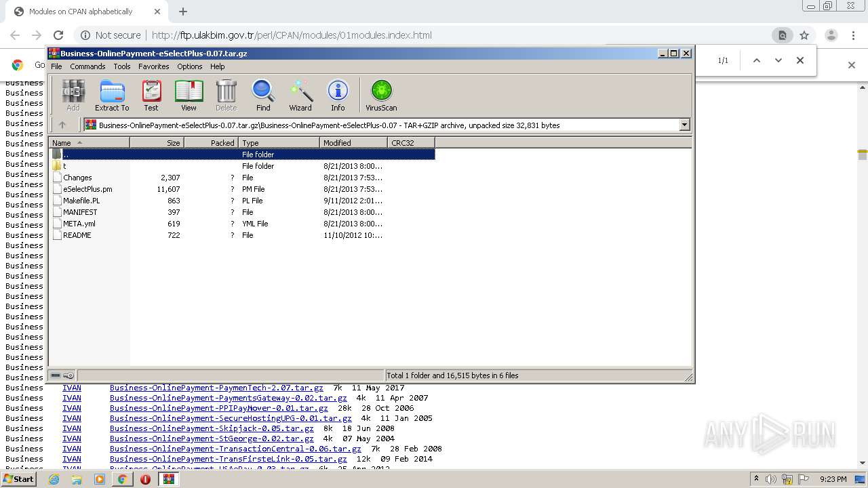Open the File menu in WinRAR

click(x=56, y=66)
